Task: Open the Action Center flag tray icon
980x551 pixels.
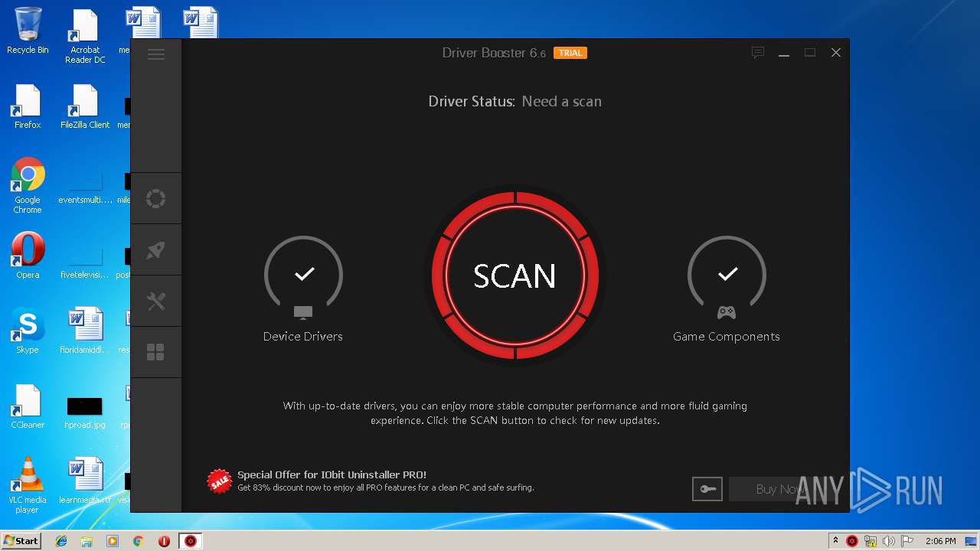Action: click(906, 541)
